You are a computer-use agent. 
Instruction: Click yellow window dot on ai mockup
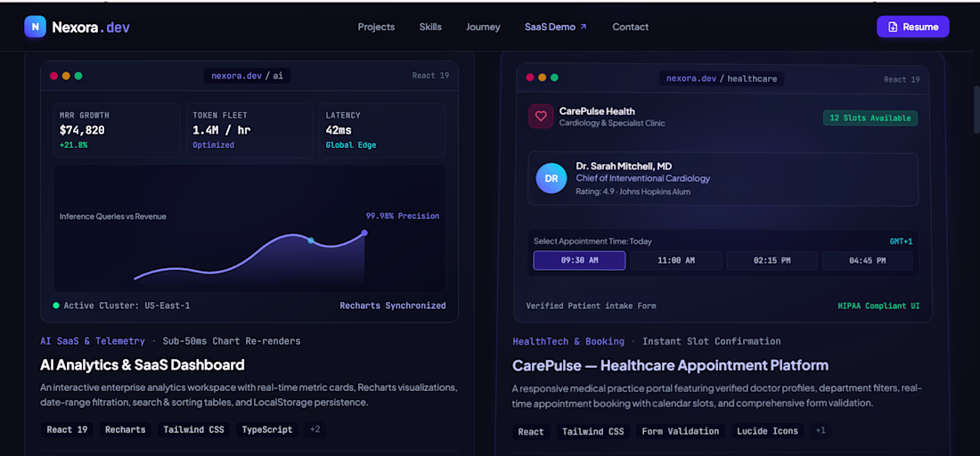66,76
